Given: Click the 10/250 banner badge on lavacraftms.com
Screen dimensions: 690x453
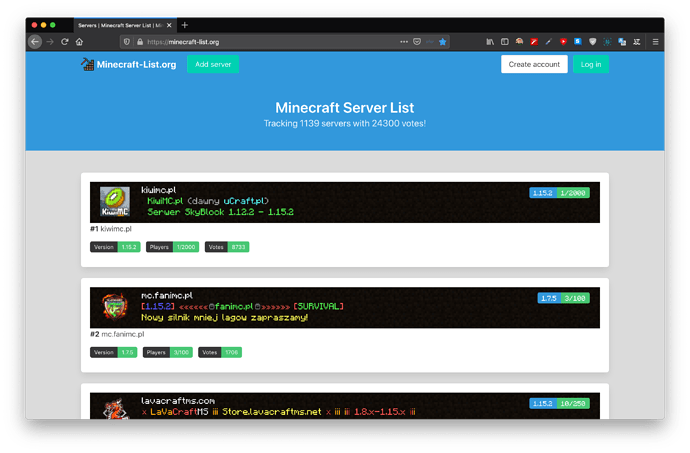Looking at the screenshot, I should coord(573,403).
